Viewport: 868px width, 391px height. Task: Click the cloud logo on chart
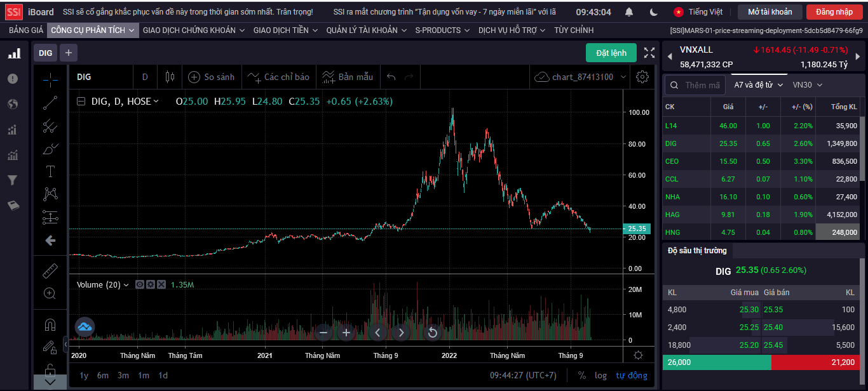(85, 328)
